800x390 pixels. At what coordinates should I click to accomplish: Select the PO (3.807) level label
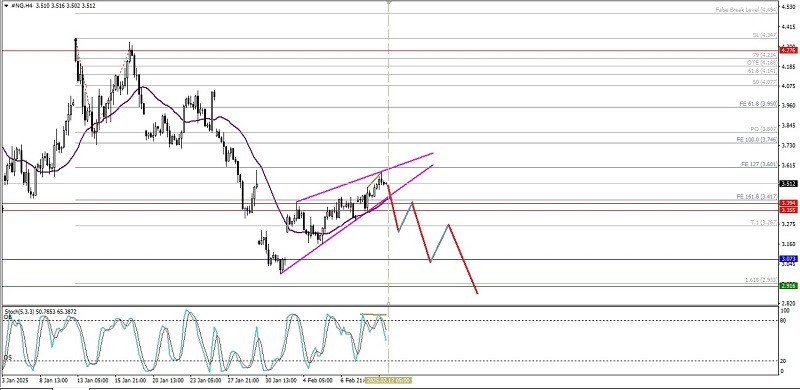point(764,129)
